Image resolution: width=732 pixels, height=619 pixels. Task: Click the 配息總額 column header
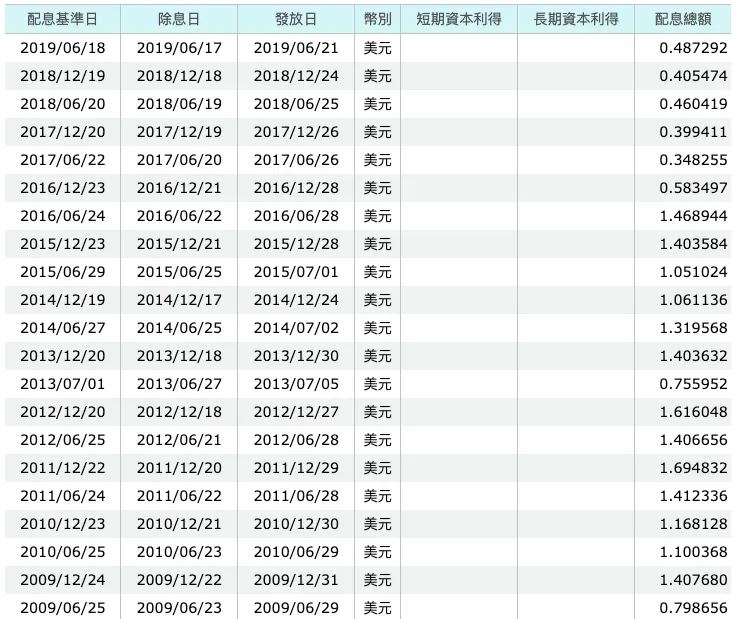(x=683, y=19)
